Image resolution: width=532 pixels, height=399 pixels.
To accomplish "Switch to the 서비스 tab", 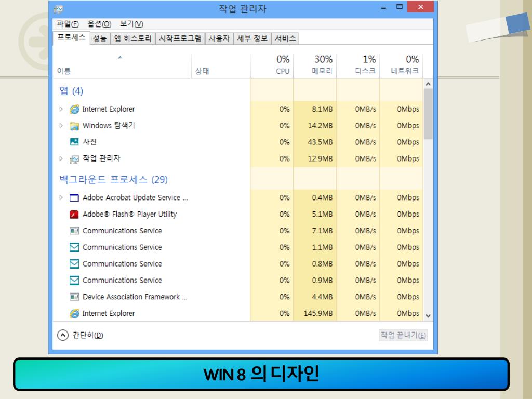I will point(285,38).
